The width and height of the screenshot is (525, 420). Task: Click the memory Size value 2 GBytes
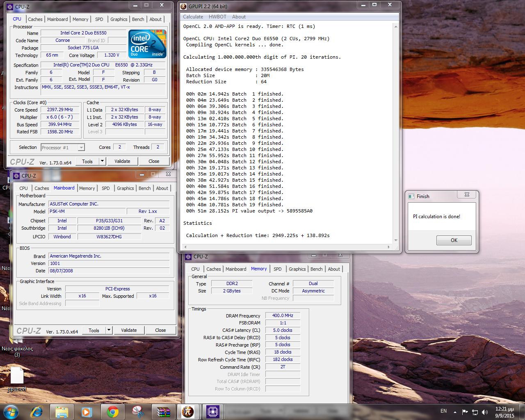point(232,291)
